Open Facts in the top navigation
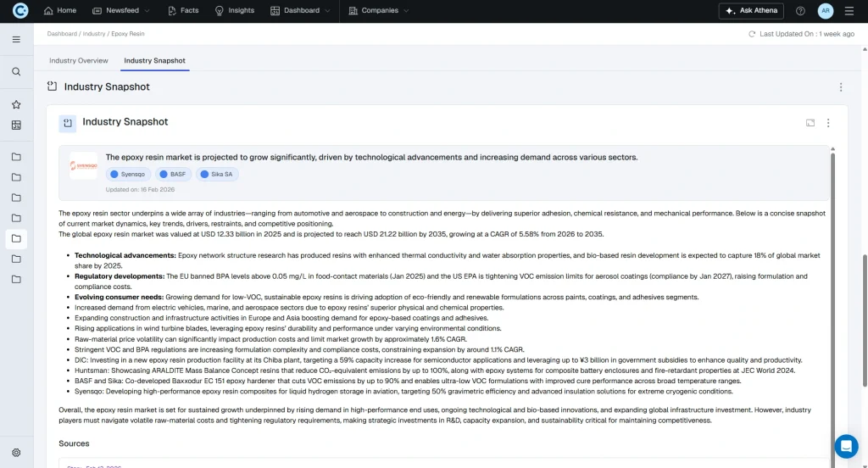Screen dimensions: 868x468 point(183,10)
